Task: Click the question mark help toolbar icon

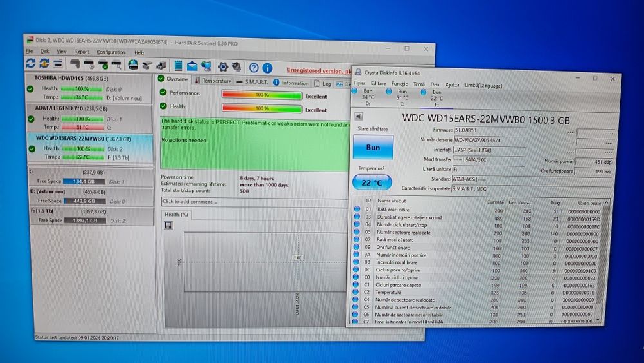Action: pyautogui.click(x=254, y=68)
